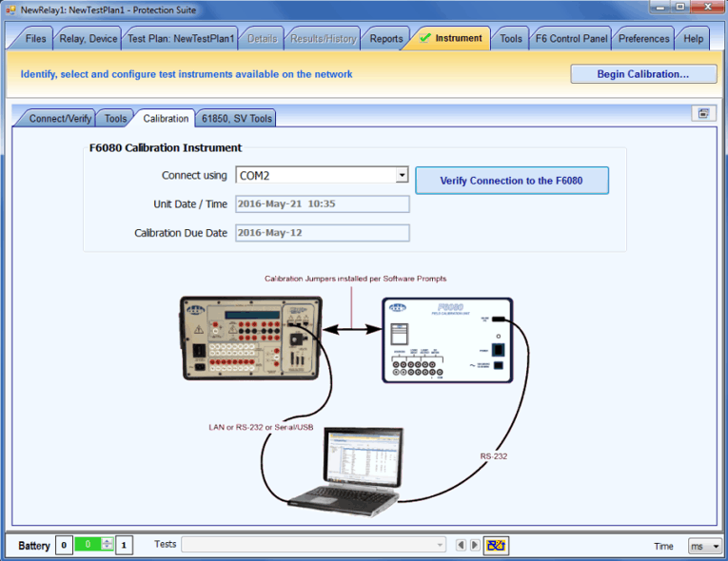This screenshot has width=728, height=561.
Task: Click the panel window icon at top right of sub-tabs
Action: pos(703,113)
